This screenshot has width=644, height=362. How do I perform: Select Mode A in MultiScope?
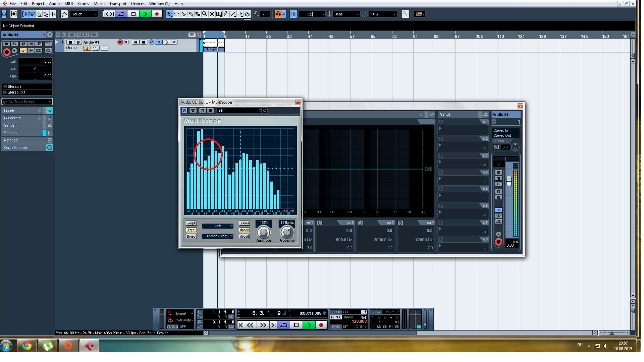pos(244,230)
